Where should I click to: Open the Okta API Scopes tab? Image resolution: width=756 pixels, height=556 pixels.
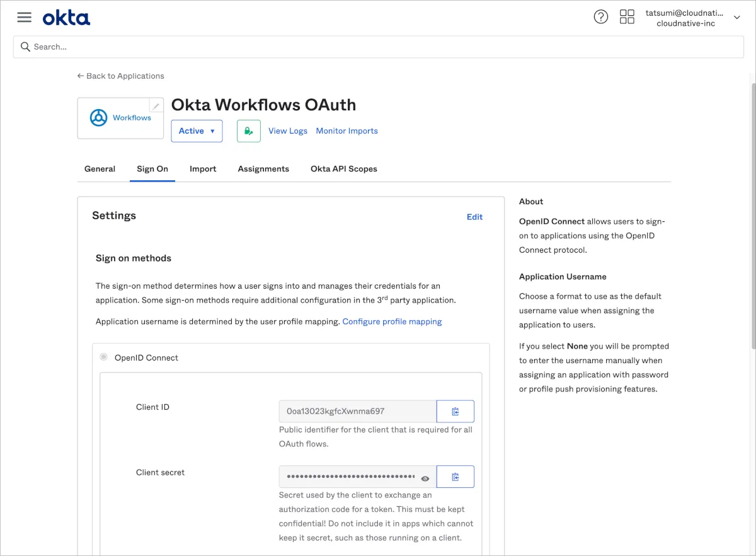point(344,169)
